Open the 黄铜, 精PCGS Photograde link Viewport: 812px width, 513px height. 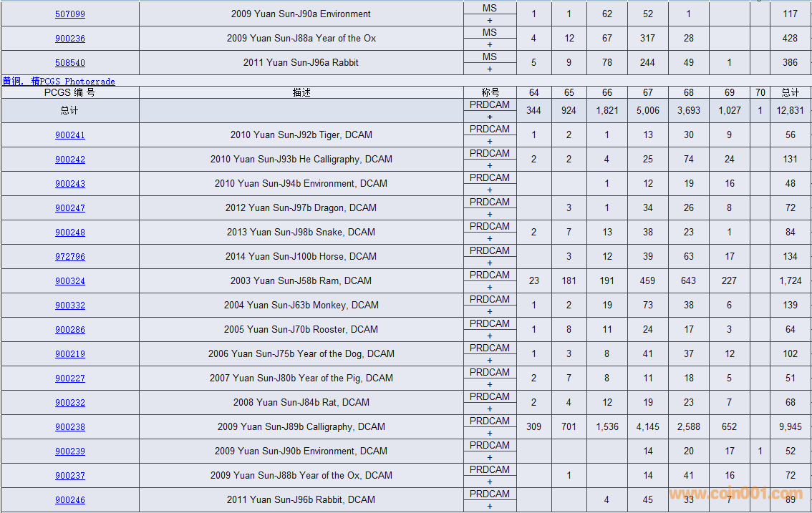(59, 82)
